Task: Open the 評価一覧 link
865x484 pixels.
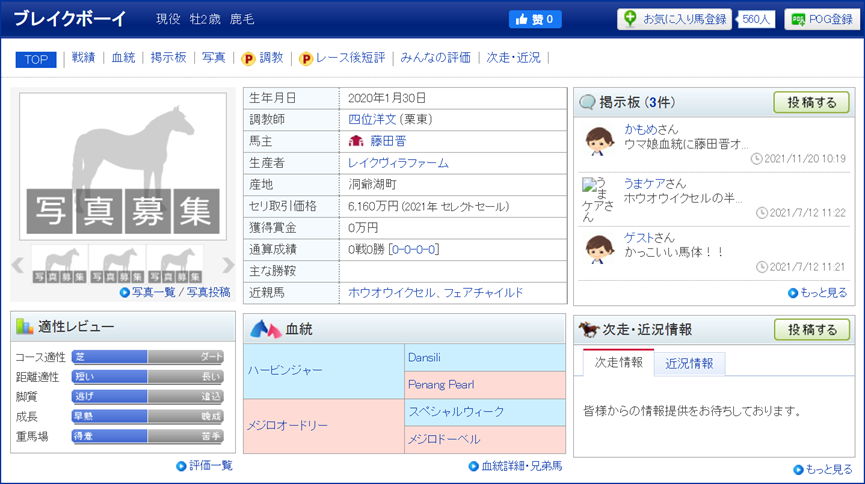Action: coord(205,466)
